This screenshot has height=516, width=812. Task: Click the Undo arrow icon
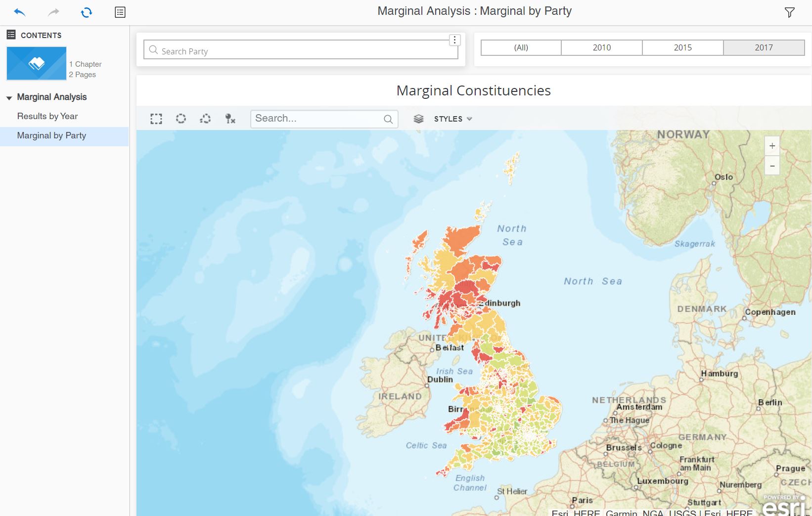(20, 12)
